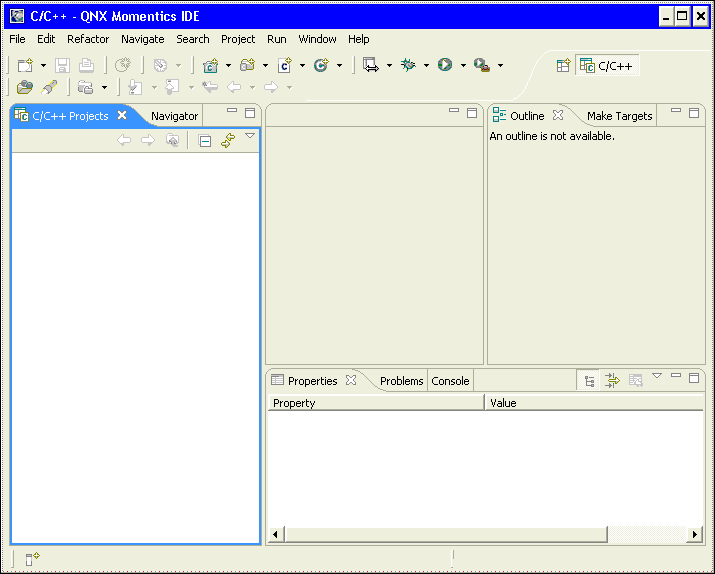Viewport: 715px width, 574px height.
Task: Close the C/C++ Projects tab
Action: 122,115
